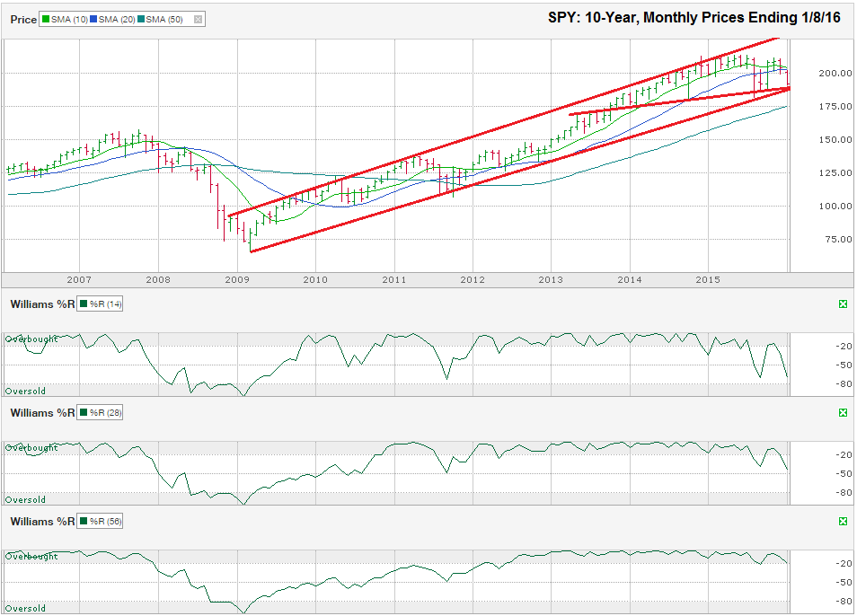Click the Overbought label in %R (56) panel
Image resolution: width=857 pixels, height=616 pixels.
(x=31, y=557)
